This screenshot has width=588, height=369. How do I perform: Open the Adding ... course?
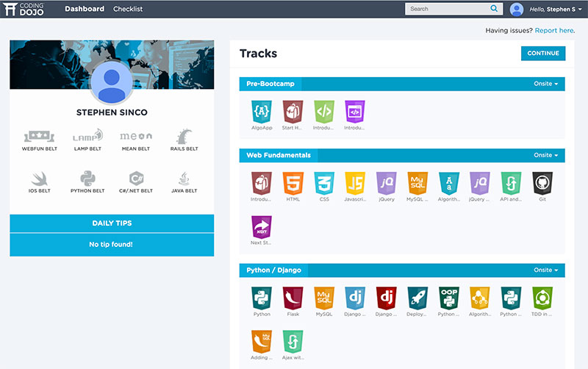point(262,342)
